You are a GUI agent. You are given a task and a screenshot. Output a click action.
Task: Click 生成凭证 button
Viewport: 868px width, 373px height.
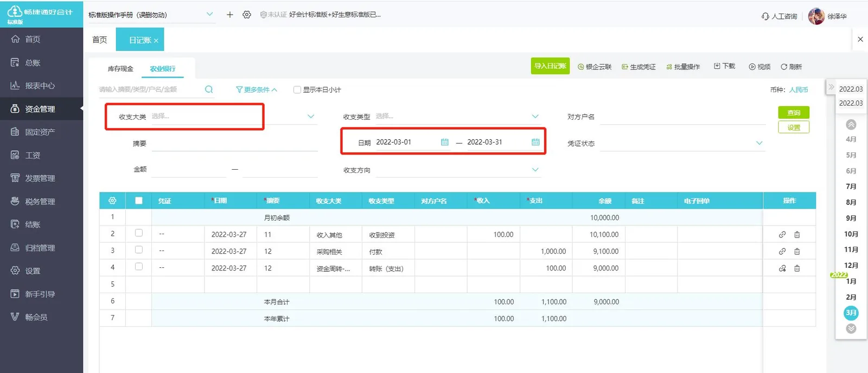pyautogui.click(x=639, y=67)
